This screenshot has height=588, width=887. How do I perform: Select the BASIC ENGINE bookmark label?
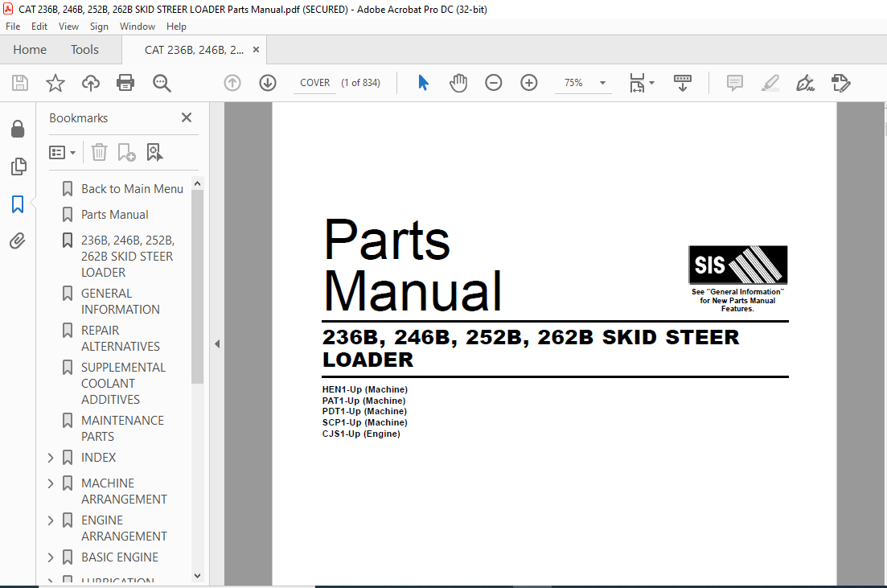click(120, 557)
